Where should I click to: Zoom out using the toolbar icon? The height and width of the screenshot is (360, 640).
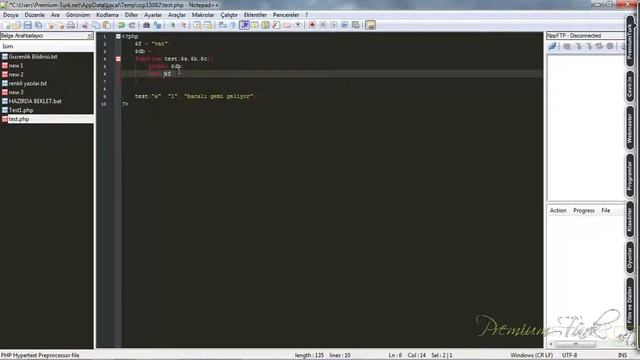point(184,25)
